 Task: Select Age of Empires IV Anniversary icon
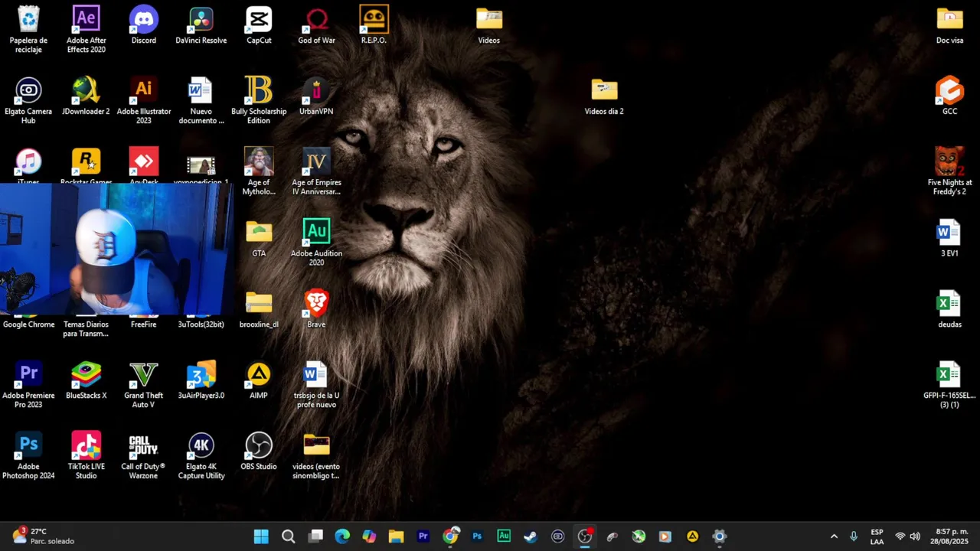[316, 171]
